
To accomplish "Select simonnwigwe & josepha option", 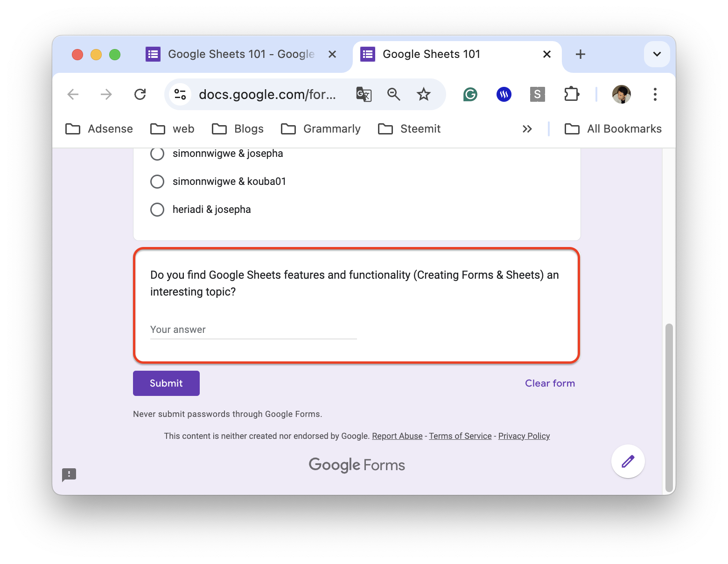I will [157, 154].
